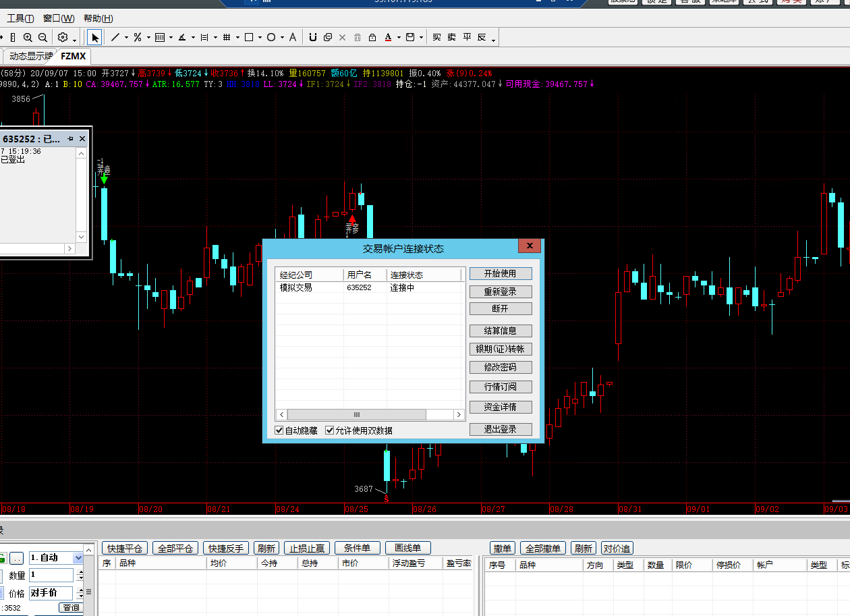Select the rectangle shape tool
This screenshot has height=616, width=850.
click(x=249, y=38)
